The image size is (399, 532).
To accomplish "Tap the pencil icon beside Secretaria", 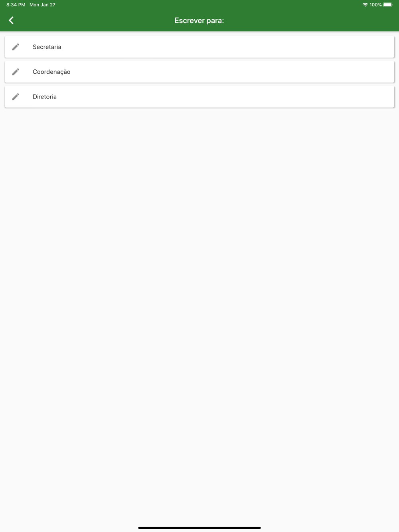I will [x=16, y=47].
